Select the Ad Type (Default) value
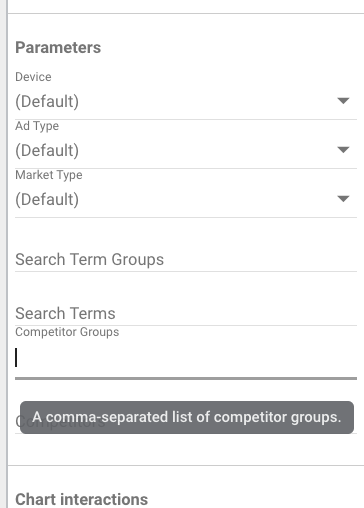This screenshot has width=364, height=508. [47, 150]
